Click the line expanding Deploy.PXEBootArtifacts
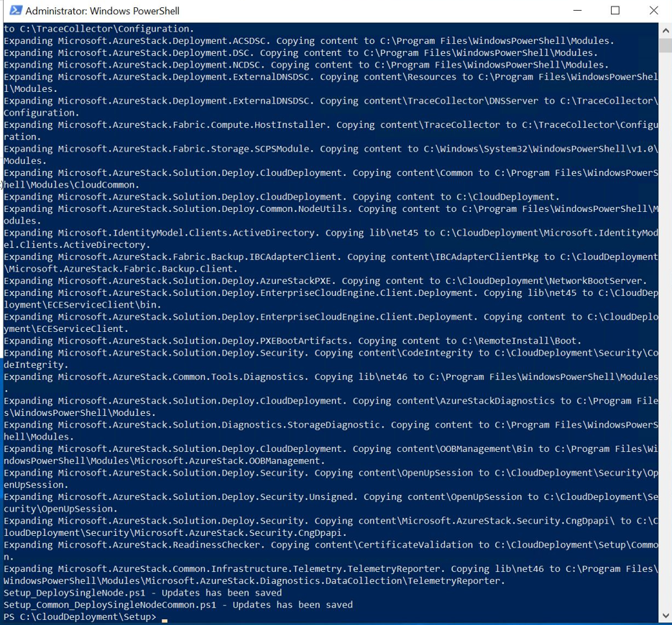 click(293, 341)
